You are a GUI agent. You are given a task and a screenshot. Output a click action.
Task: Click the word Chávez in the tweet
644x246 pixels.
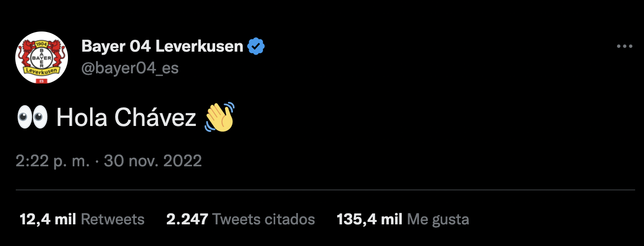click(155, 118)
